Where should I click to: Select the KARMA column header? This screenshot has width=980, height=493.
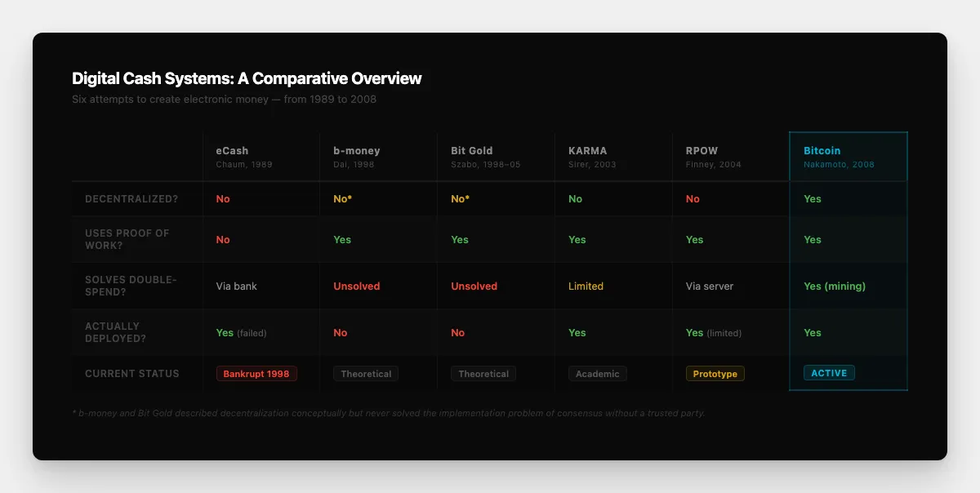click(614, 157)
